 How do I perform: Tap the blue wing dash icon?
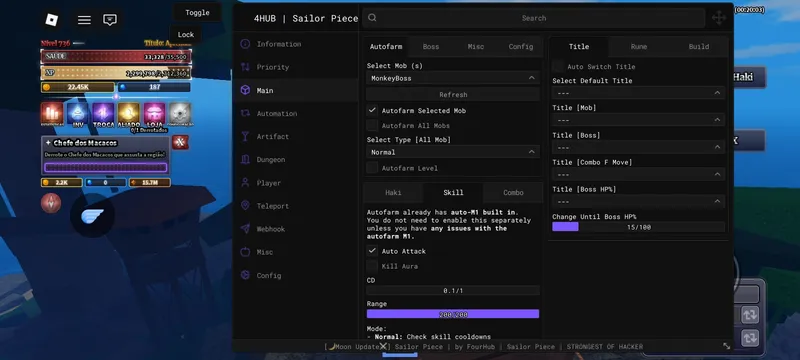[x=92, y=216]
